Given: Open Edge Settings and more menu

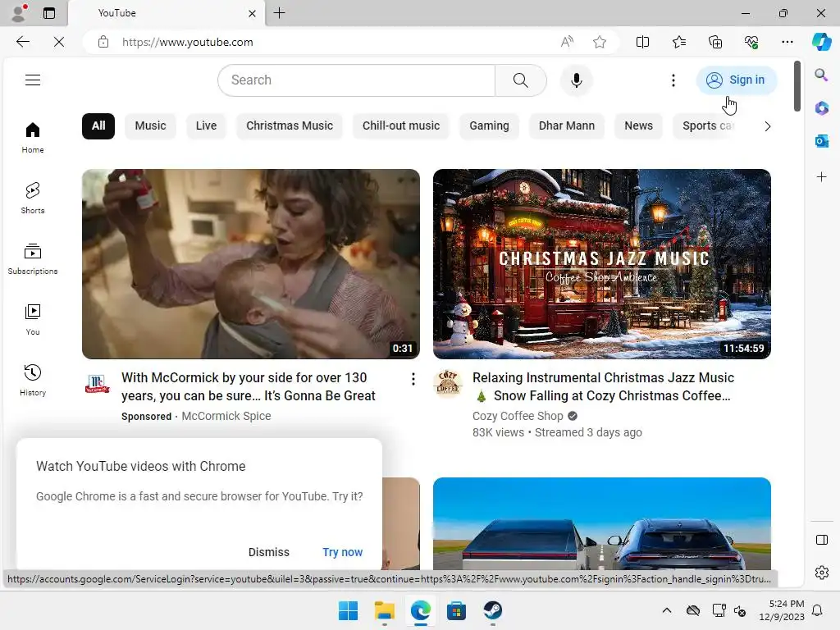Looking at the screenshot, I should tap(787, 42).
